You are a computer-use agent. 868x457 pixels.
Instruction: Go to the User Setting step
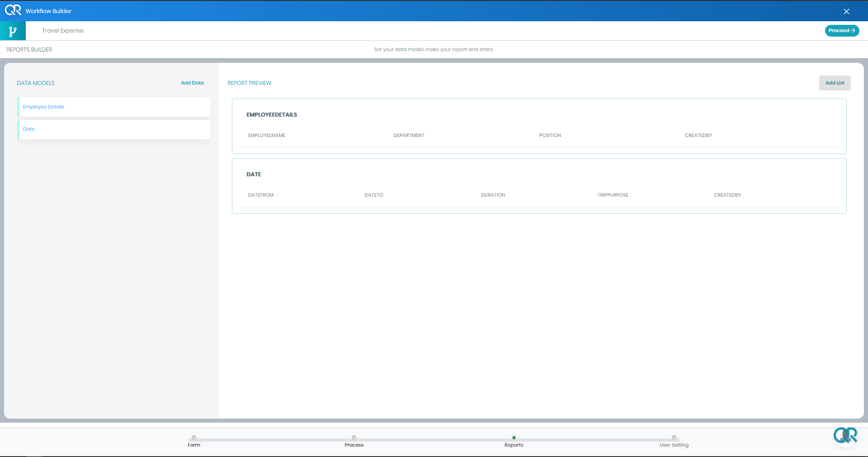pyautogui.click(x=674, y=441)
